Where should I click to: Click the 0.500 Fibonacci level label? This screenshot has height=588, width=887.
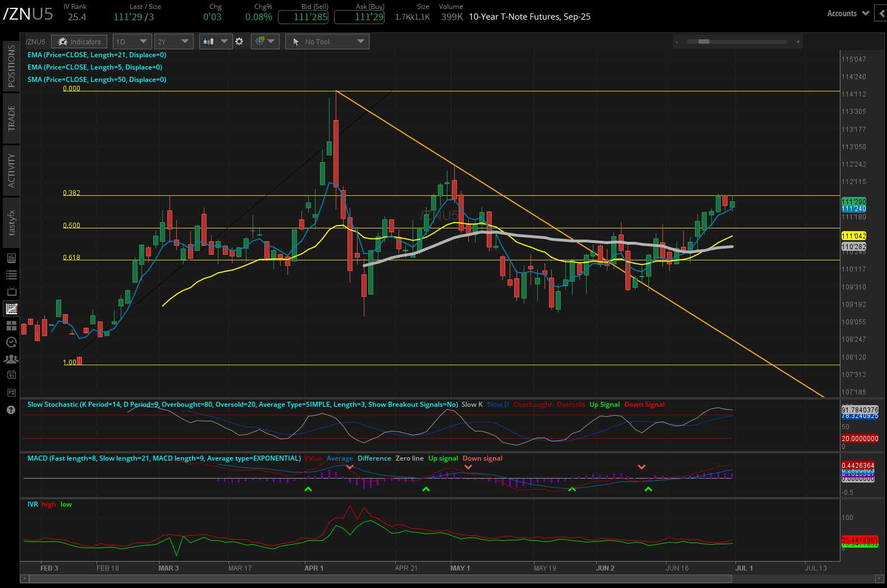(71, 226)
